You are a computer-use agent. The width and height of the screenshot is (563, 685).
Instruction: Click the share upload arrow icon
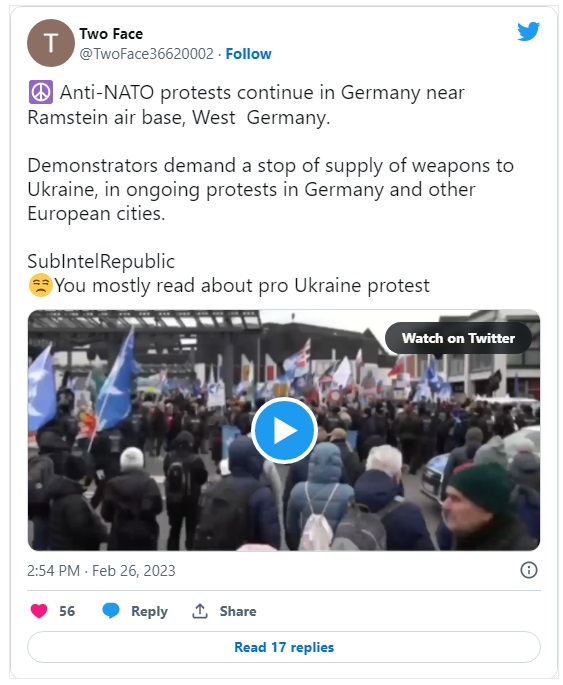[200, 611]
